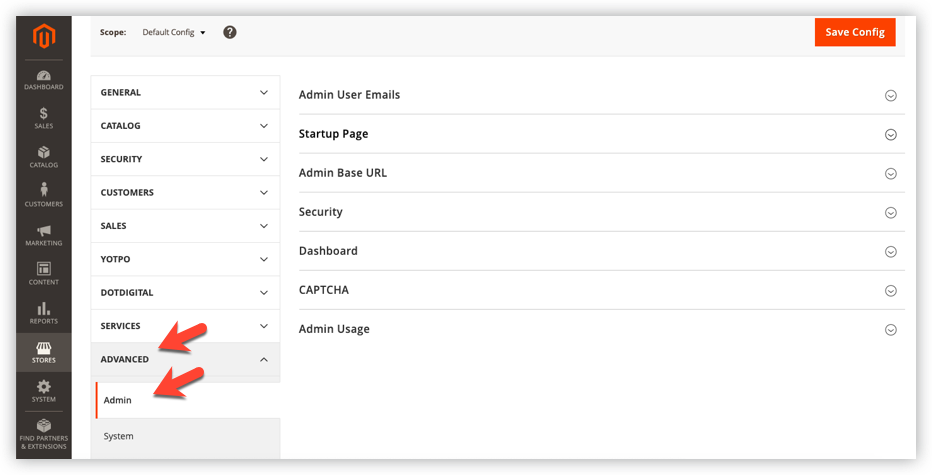
Task: Expand the Security settings section
Action: pyautogui.click(x=602, y=212)
